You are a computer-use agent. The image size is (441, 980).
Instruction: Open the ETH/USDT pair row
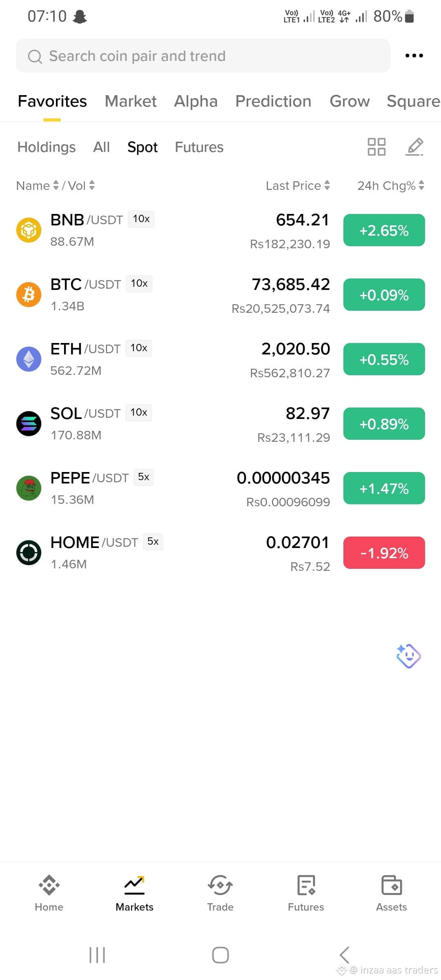220,359
